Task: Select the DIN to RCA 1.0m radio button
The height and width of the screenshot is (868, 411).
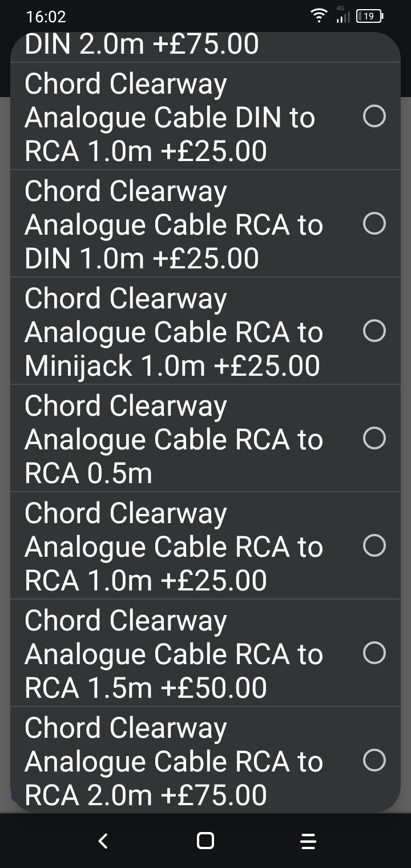Action: pyautogui.click(x=374, y=116)
